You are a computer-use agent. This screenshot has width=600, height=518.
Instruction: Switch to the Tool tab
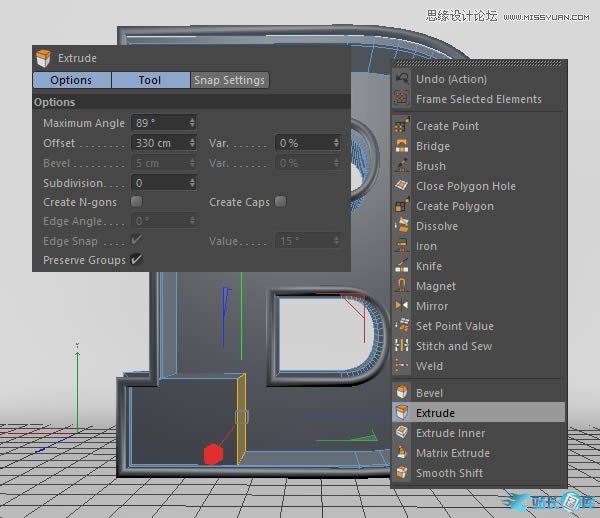[150, 80]
